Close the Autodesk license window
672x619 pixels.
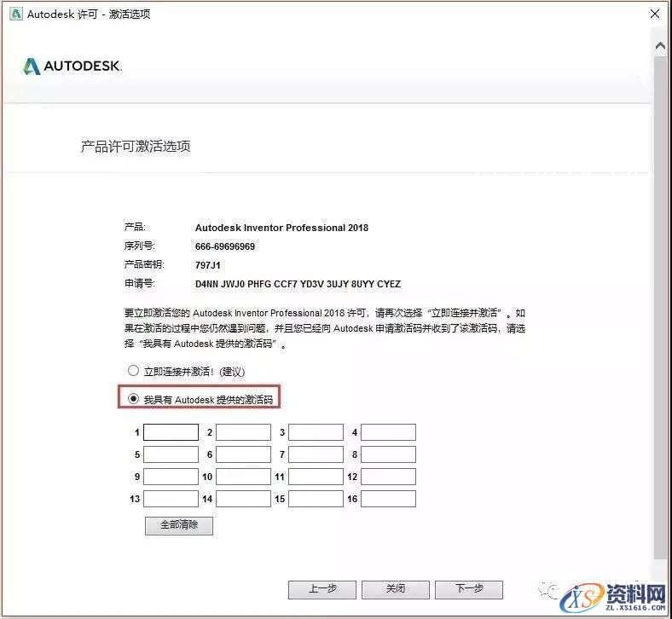click(654, 14)
